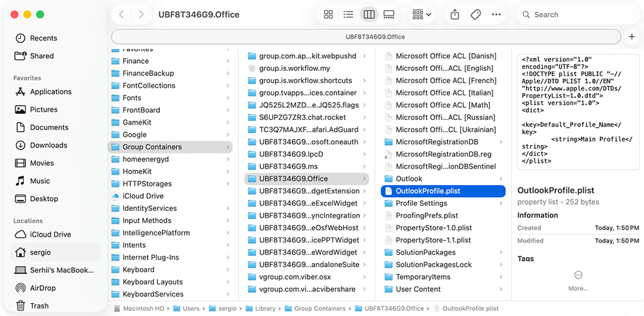Click into the Search field
The width and height of the screenshot is (644, 316).
pos(576,15)
